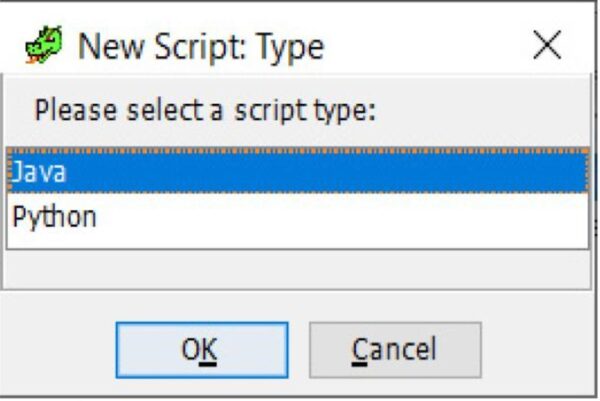600x401 pixels.
Task: Choose the highlighted Java entry
Action: (298, 171)
